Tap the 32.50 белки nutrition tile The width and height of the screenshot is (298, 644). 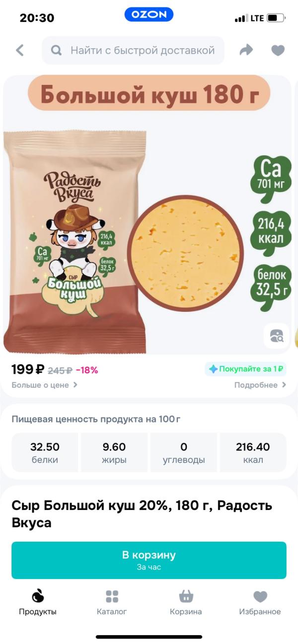click(x=45, y=452)
